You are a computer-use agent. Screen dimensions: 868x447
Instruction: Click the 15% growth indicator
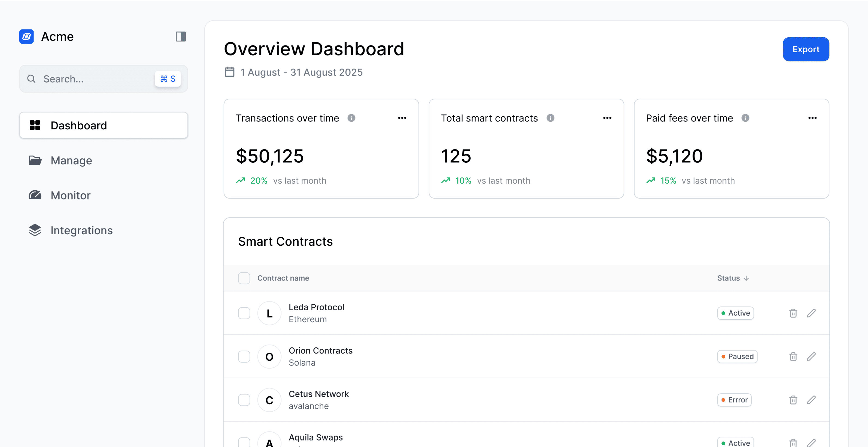tap(661, 181)
